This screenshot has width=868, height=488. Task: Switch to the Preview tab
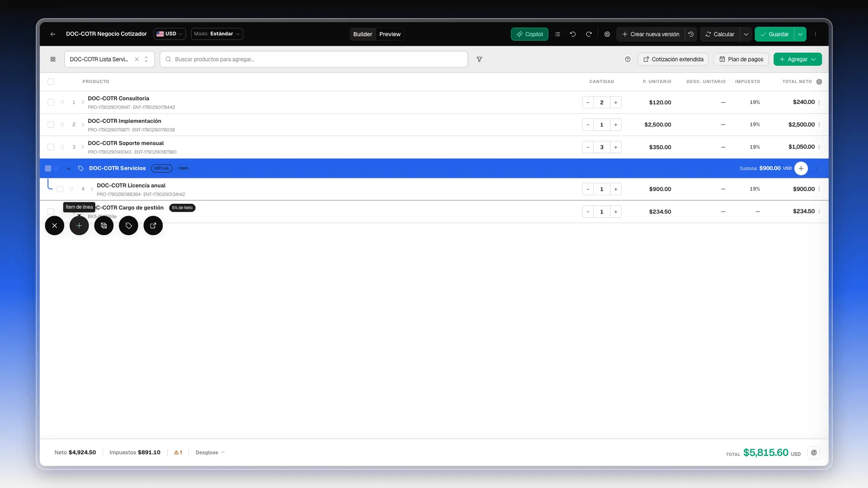coord(390,34)
